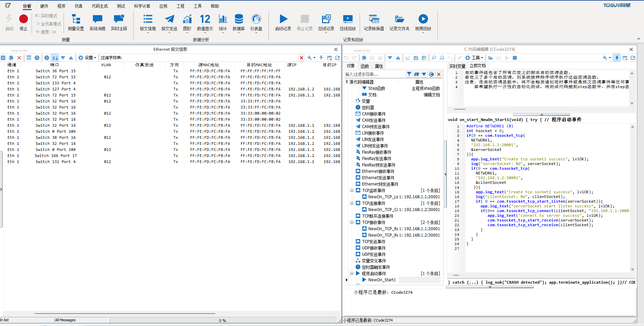The width and height of the screenshot is (644, 326).
Task: Toggle time display clock icon in Ethernet toolbar
Action: click(x=37, y=58)
